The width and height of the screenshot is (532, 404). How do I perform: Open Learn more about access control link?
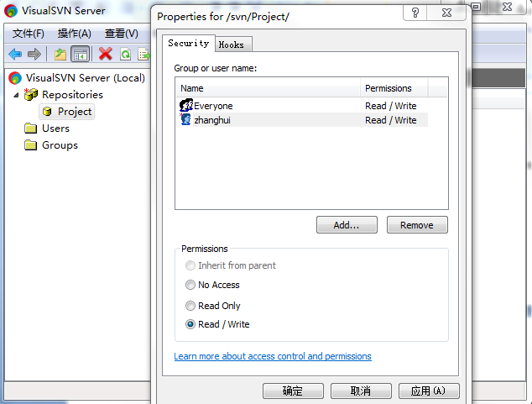pos(273,356)
